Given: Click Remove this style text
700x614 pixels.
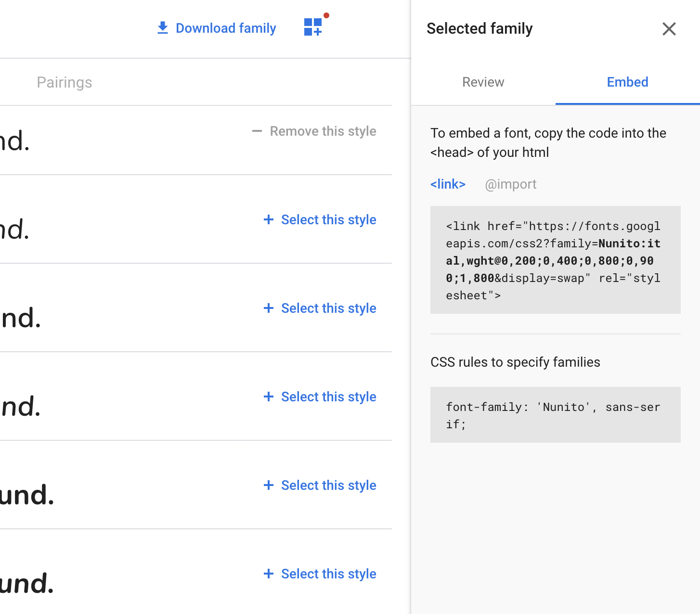Looking at the screenshot, I should click(323, 131).
